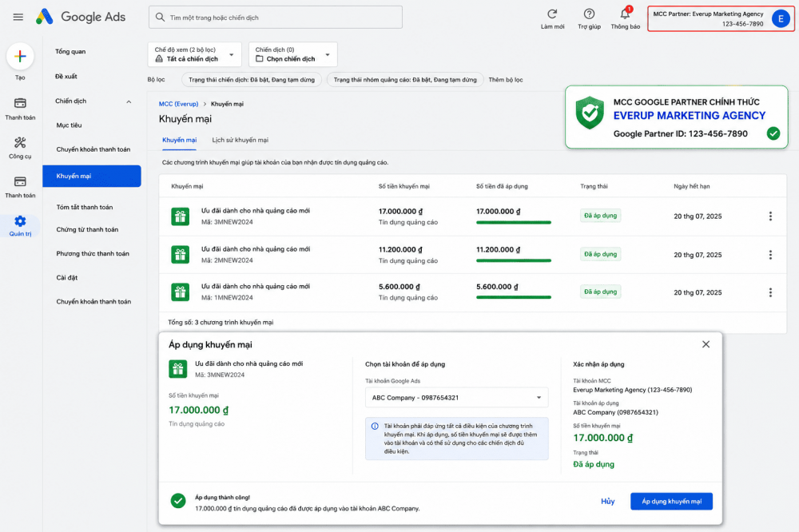Screen dimensions: 799x532
Task: Click the MCC Partner account box
Action: (720, 19)
